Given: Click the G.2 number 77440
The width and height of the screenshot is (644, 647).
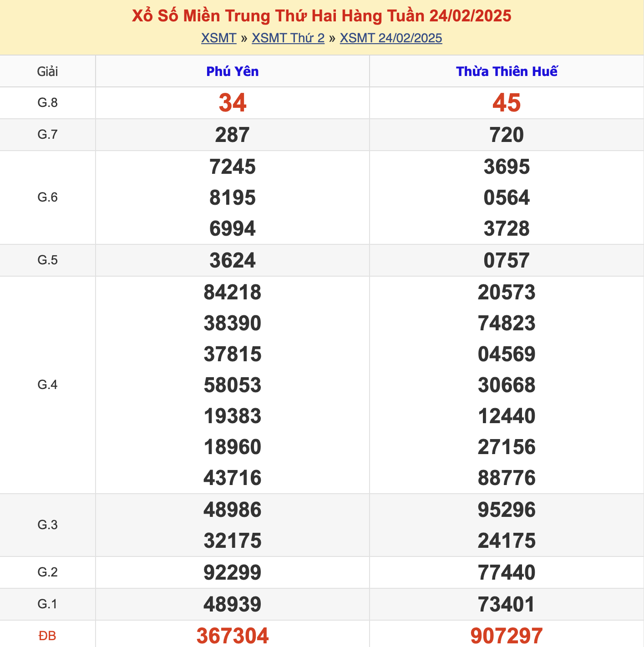Looking at the screenshot, I should 507,572.
